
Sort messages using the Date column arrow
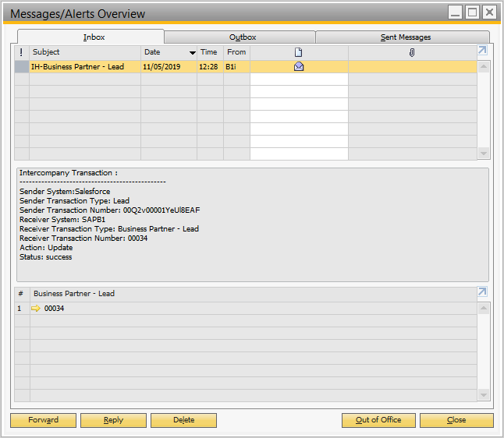(x=192, y=52)
